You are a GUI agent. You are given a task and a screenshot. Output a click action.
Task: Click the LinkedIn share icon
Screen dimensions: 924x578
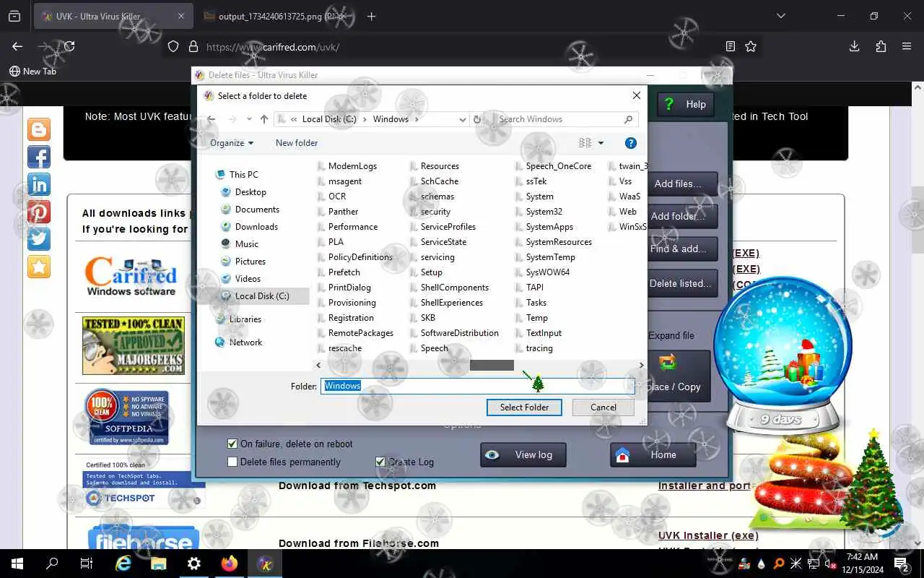coord(39,184)
